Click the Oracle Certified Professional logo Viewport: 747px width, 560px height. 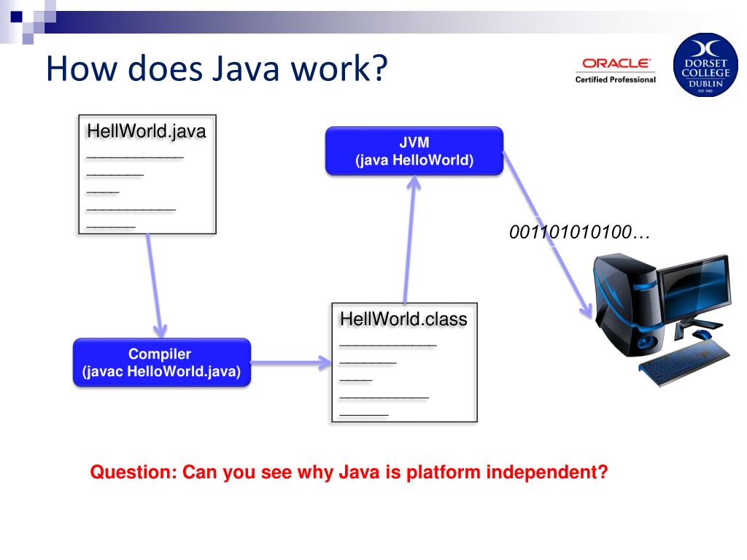(615, 69)
